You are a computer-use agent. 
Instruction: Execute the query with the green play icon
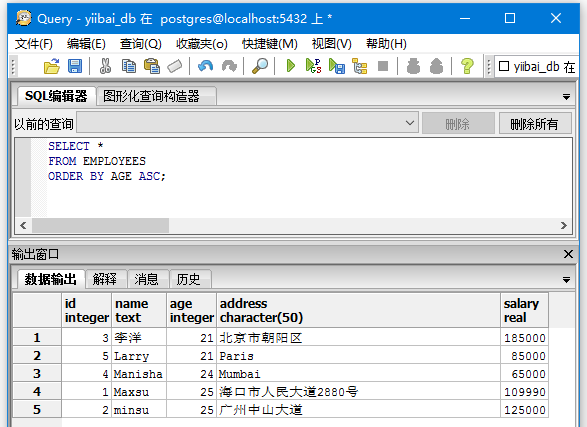291,67
